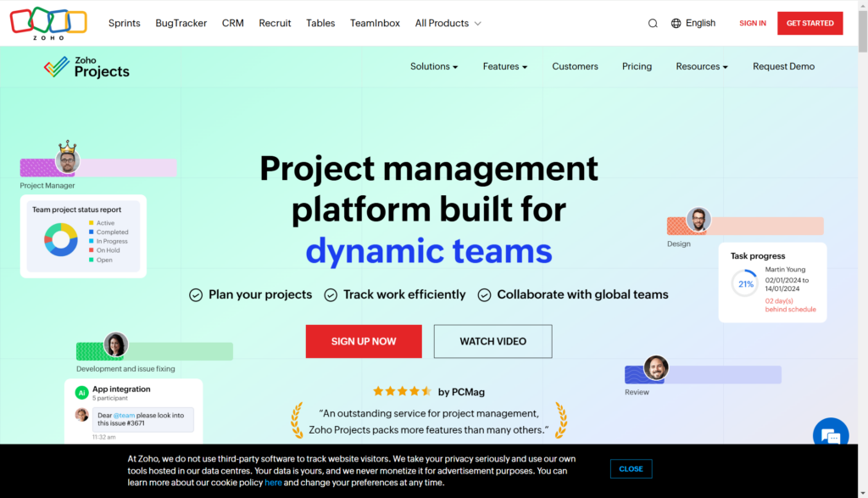Viewport: 868px width, 498px height.
Task: Click the Development and issue fixing avatar
Action: click(x=115, y=344)
